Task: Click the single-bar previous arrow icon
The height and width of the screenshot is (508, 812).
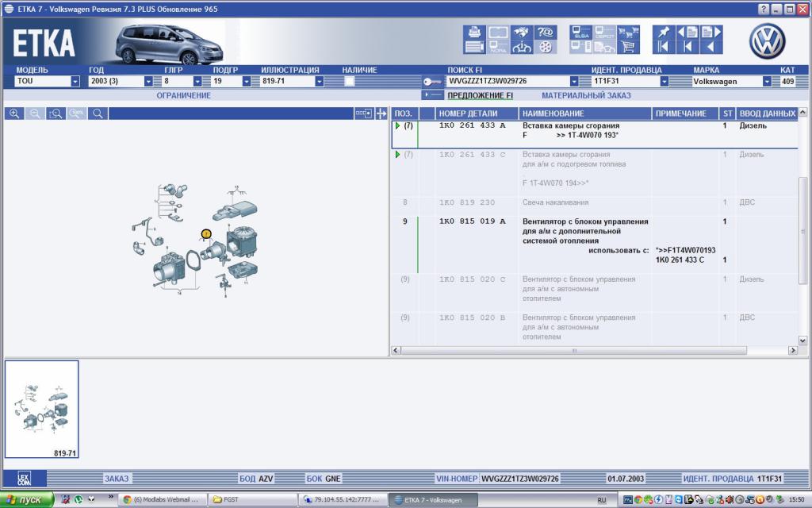Action: [x=688, y=47]
